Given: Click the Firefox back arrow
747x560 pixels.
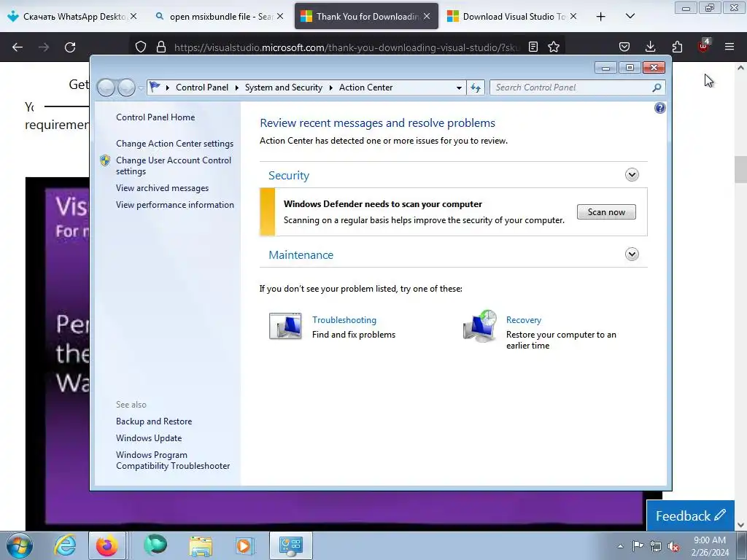Looking at the screenshot, I should 18,47.
